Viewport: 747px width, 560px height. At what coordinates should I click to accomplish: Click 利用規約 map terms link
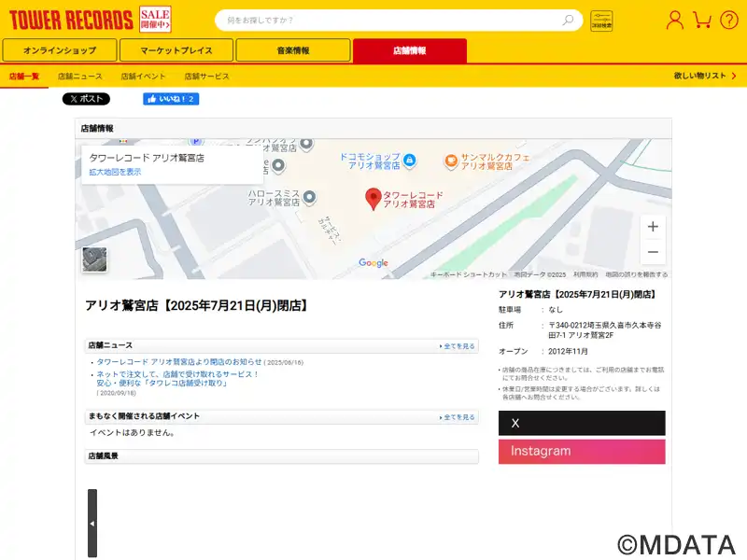click(x=585, y=274)
